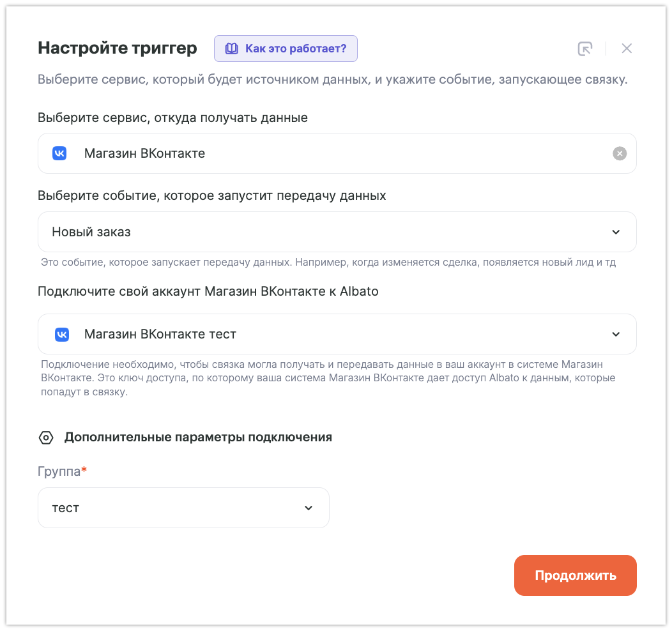672x631 pixels.
Task: Click the "Группа" required field label
Action: coord(60,472)
